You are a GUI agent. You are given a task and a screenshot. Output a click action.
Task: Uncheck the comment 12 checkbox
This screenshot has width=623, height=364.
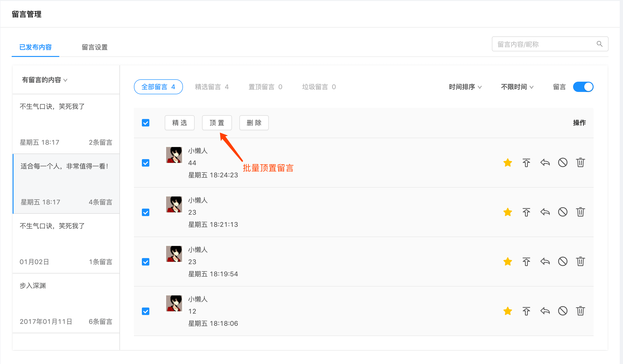coord(146,311)
